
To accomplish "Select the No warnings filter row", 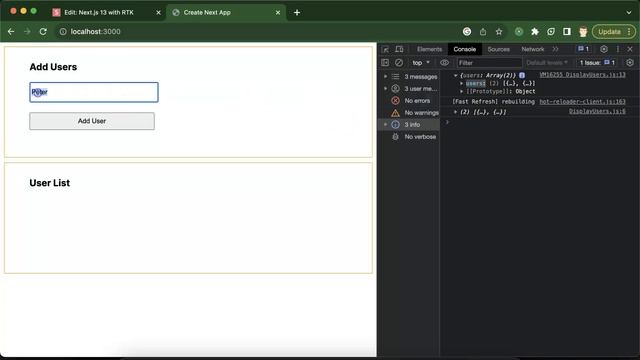I will [x=409, y=113].
